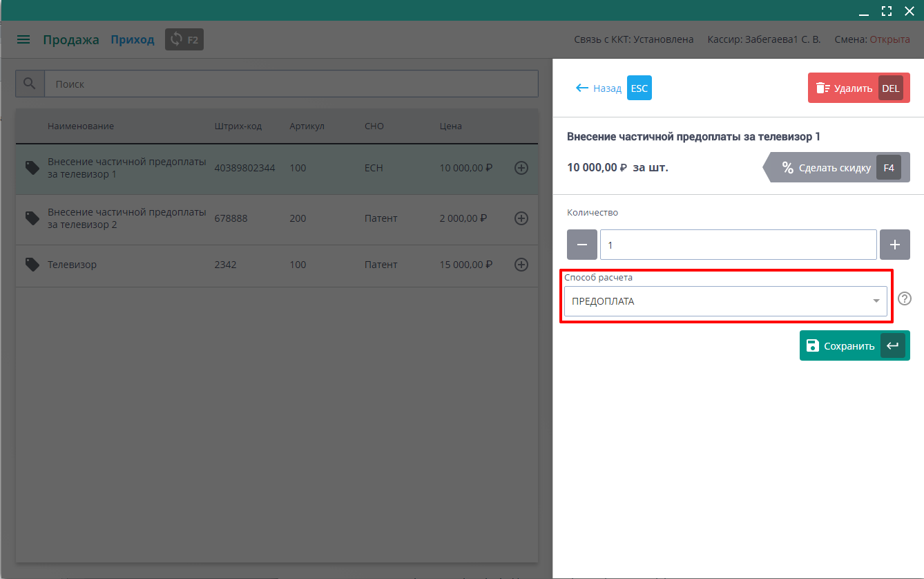Image resolution: width=924 pixels, height=579 pixels.
Task: Select barcode 2342 cell
Action: point(226,265)
